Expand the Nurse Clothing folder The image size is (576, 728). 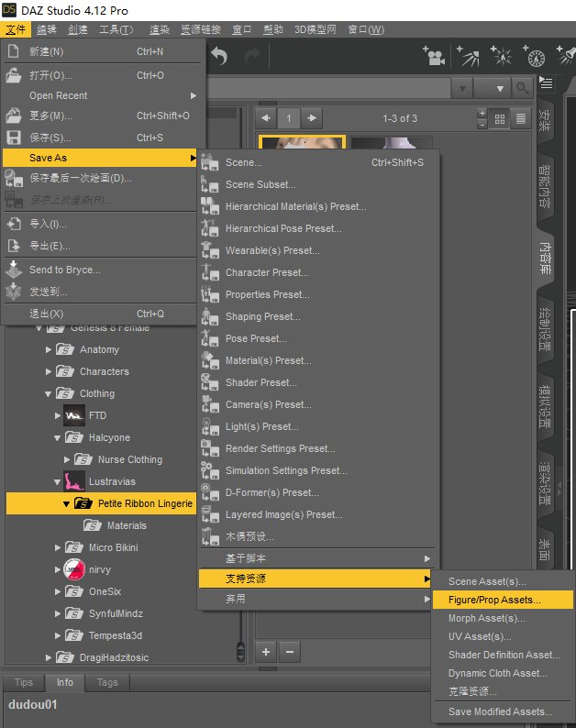(67, 459)
